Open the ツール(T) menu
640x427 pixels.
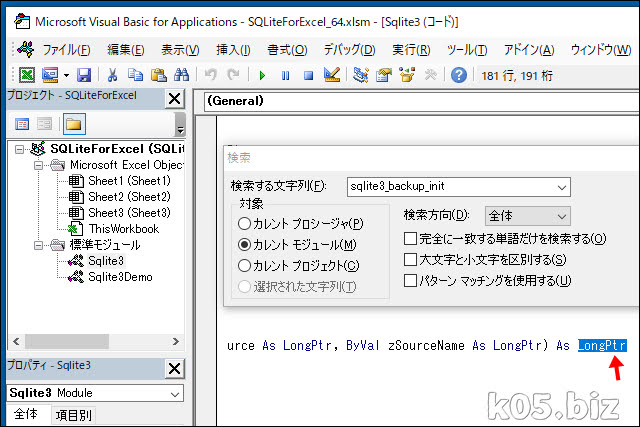pyautogui.click(x=467, y=50)
